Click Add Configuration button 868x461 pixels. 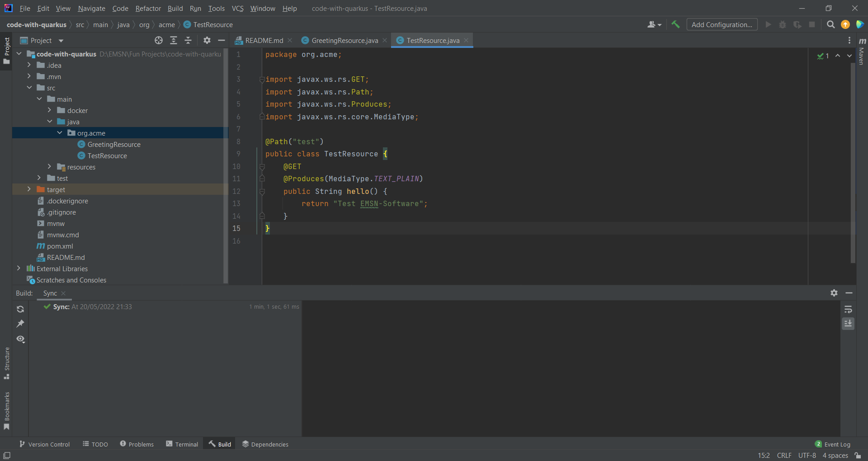(722, 24)
